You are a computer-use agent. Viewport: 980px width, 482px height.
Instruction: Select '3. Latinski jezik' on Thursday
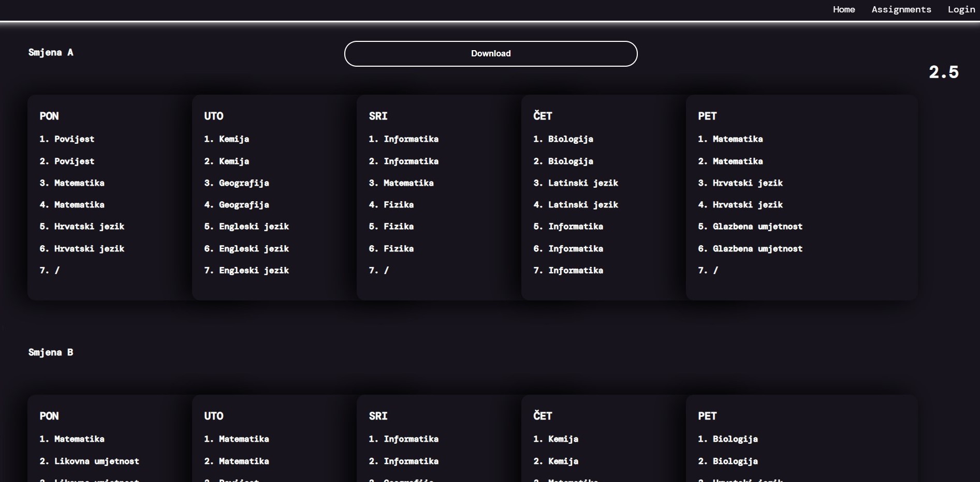click(576, 183)
